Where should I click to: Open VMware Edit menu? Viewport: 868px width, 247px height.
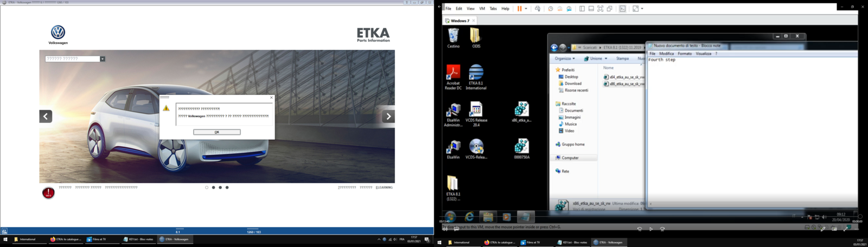[x=459, y=9]
